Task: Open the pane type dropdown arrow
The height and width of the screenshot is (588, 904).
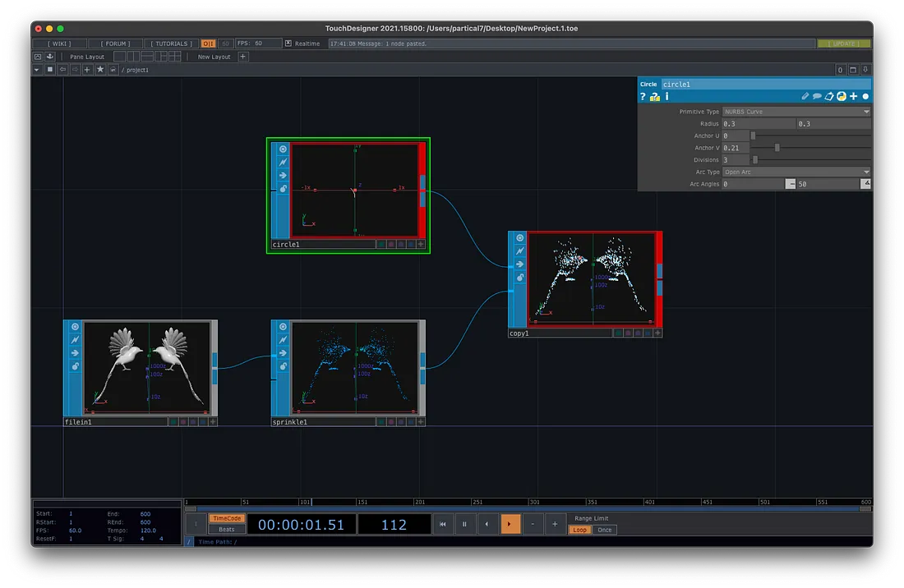Action: click(x=37, y=70)
